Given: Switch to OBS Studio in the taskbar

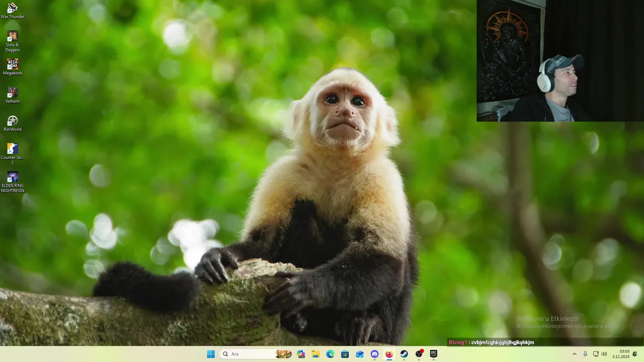Looking at the screenshot, I should tap(419, 354).
